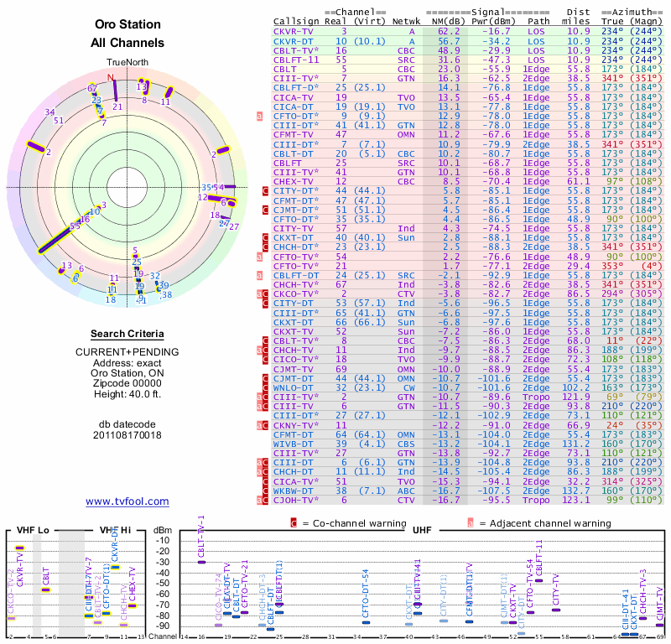Click the Path column header
This screenshot has height=644, width=671.
pyautogui.click(x=538, y=22)
